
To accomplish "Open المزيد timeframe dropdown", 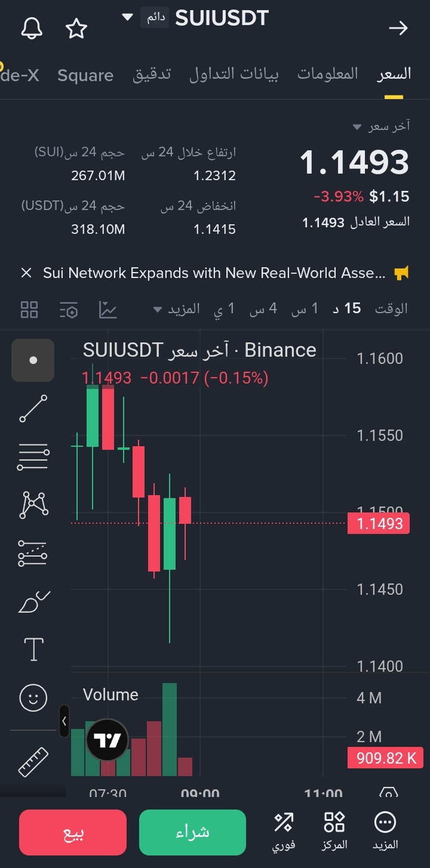I will (177, 309).
